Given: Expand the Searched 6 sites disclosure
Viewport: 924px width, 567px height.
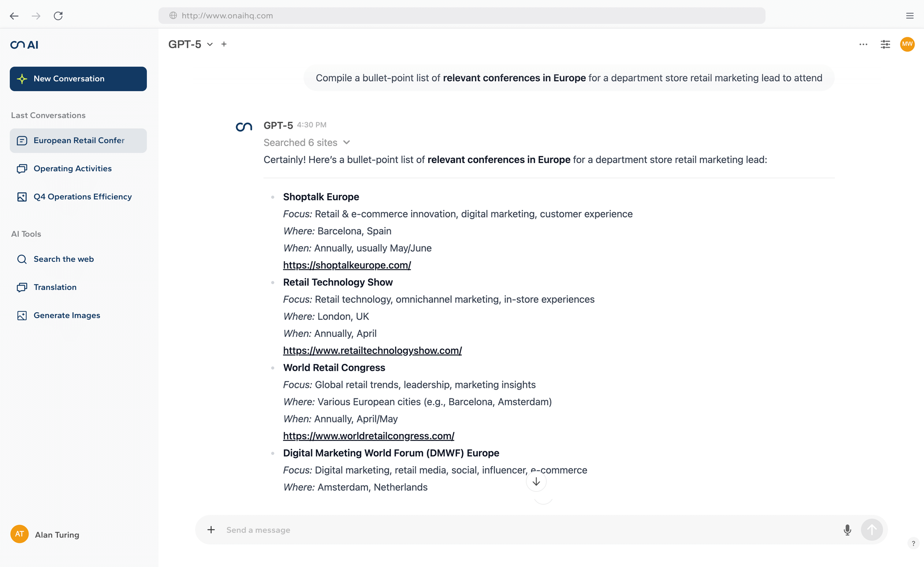Looking at the screenshot, I should tap(307, 143).
